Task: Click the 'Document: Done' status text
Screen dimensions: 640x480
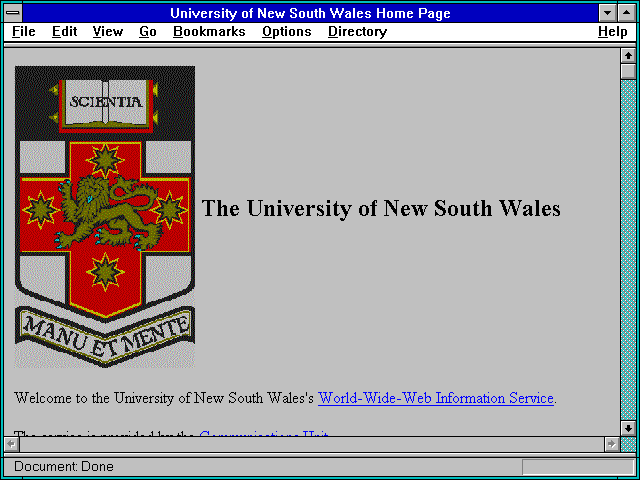Action: pyautogui.click(x=64, y=467)
